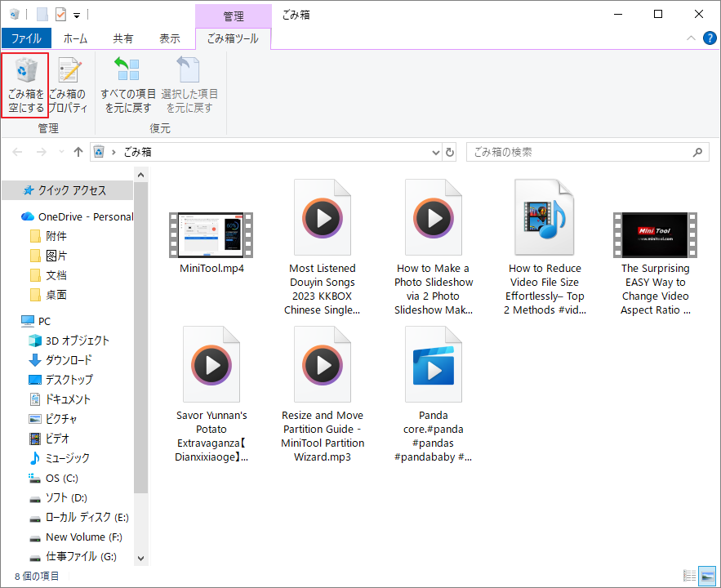The width and height of the screenshot is (721, 588).
Task: Switch to the 共有 ribbon tab
Action: [x=123, y=38]
